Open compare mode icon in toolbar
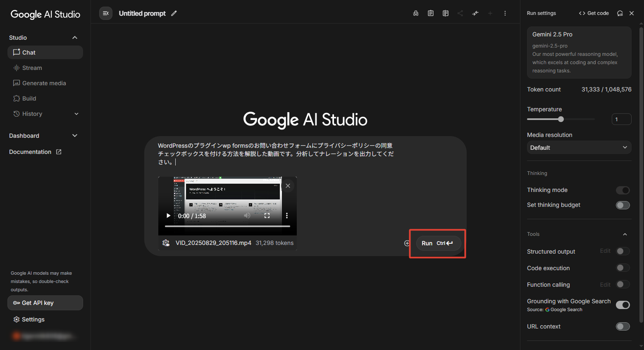This screenshot has height=350, width=644. (x=446, y=13)
